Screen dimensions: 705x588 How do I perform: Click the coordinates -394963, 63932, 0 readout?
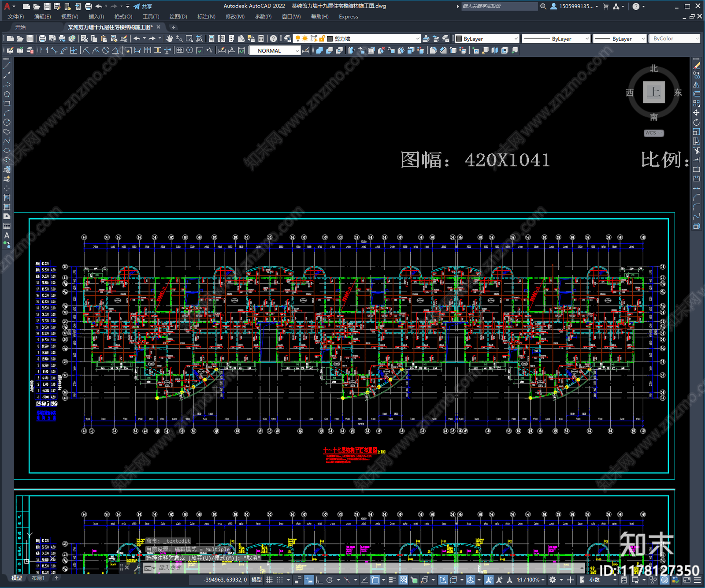click(x=225, y=580)
